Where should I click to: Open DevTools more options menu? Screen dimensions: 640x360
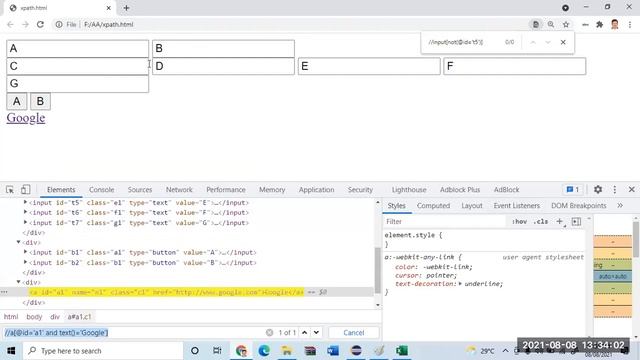[x=615, y=189]
